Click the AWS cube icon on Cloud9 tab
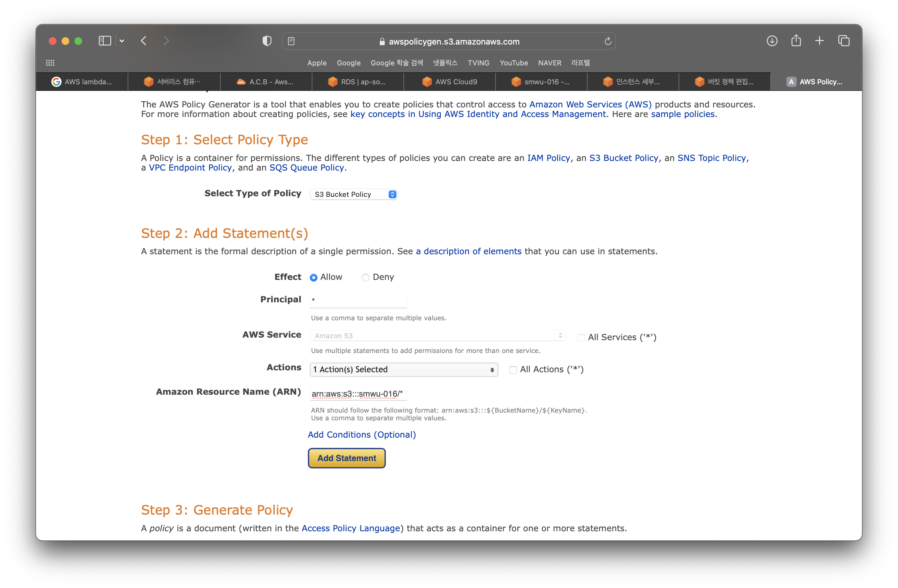 (x=427, y=82)
